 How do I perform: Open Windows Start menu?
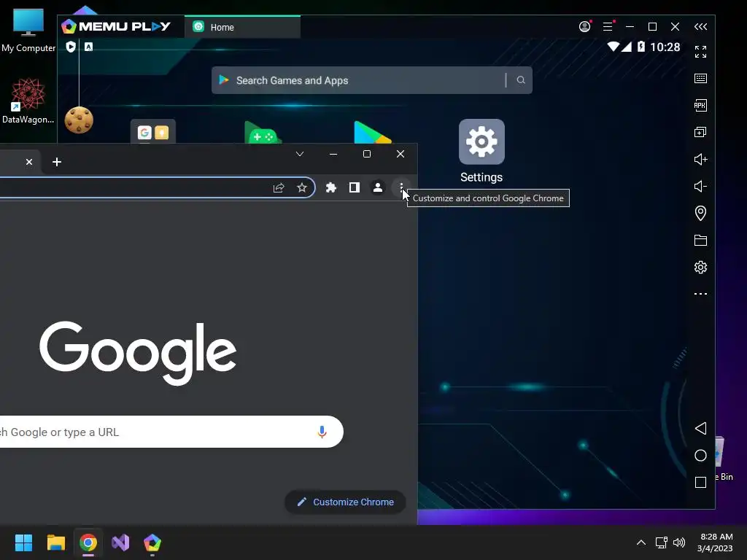pos(23,542)
